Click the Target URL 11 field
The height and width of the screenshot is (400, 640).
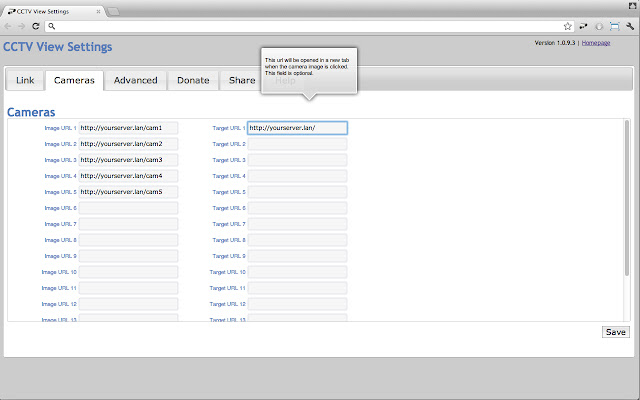(298, 288)
